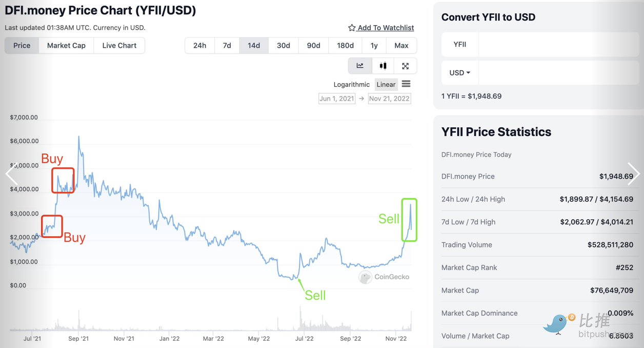Open the USD currency dropdown
Image resolution: width=644 pixels, height=348 pixels.
pos(459,73)
